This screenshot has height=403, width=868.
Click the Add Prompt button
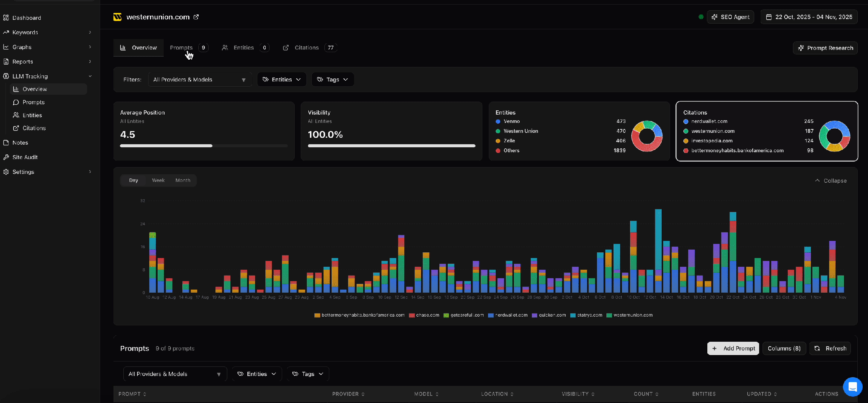pos(733,349)
